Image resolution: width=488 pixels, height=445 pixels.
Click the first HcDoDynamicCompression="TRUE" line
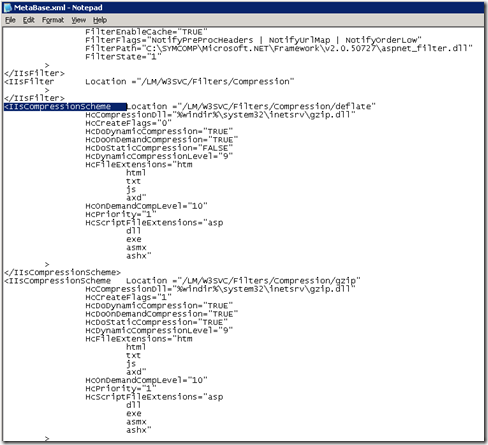(159, 131)
